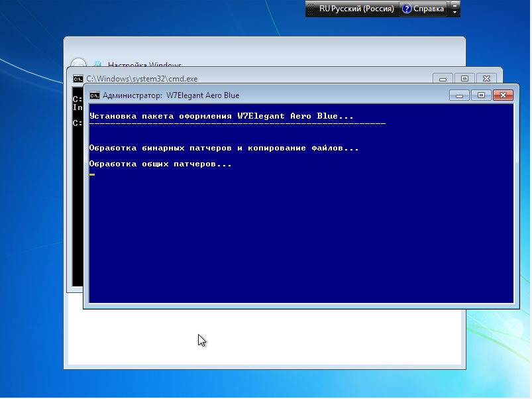Close the W7Elegant Aero Blue console window

pos(503,95)
